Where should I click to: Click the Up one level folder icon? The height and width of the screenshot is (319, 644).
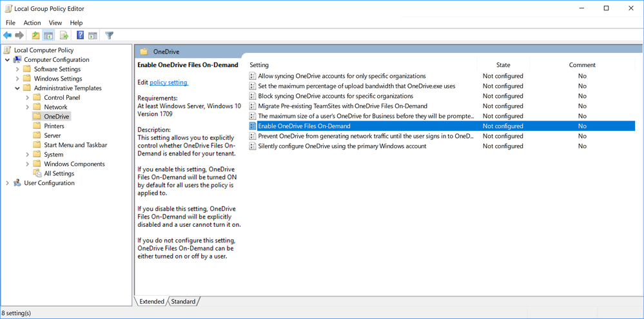click(36, 35)
